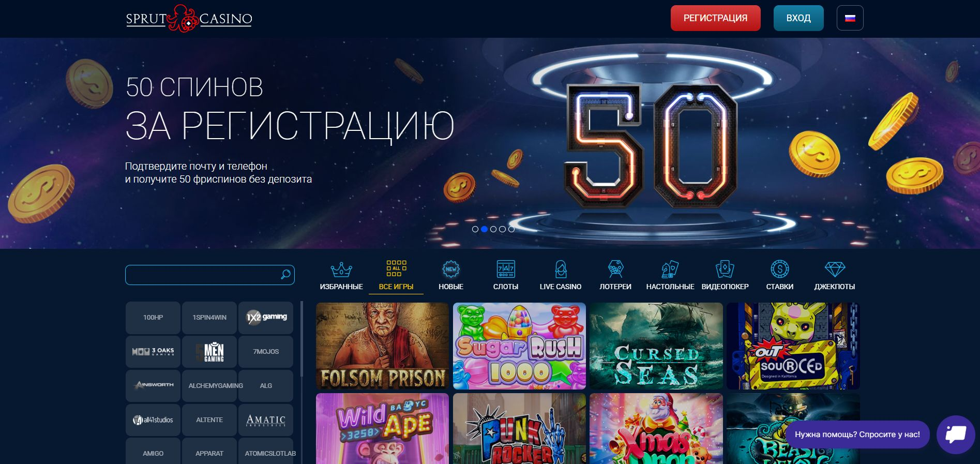
Task: Click the Вход login button
Action: (x=798, y=18)
